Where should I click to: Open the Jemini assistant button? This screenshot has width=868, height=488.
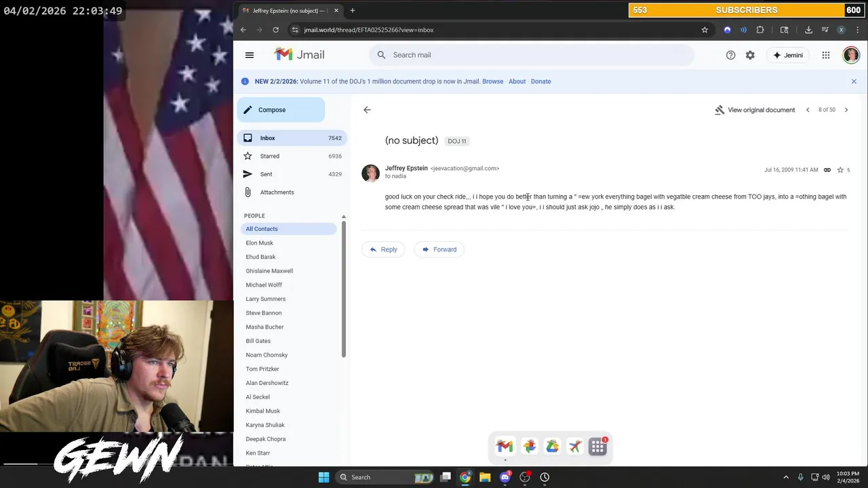(x=788, y=55)
